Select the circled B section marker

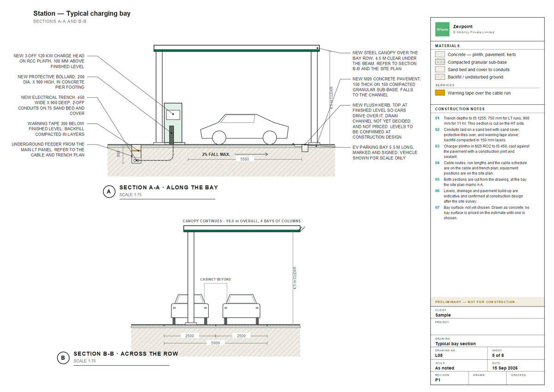tap(63, 359)
